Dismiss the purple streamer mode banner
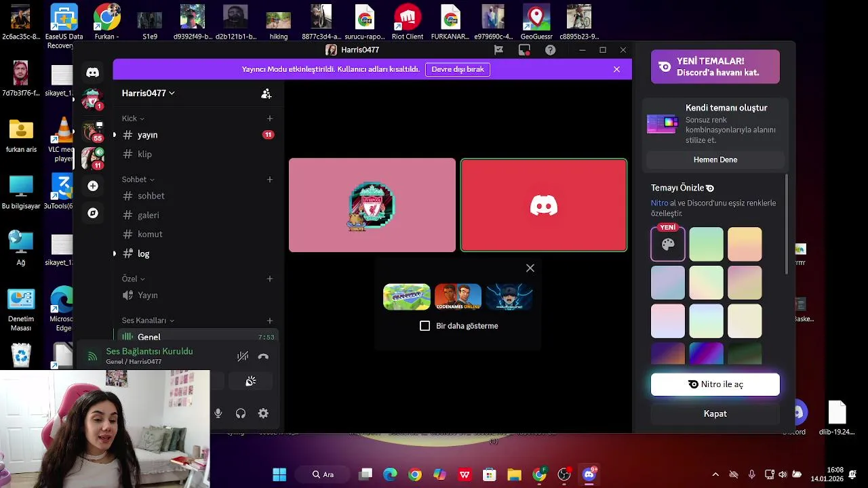This screenshot has width=868, height=488. 616,69
